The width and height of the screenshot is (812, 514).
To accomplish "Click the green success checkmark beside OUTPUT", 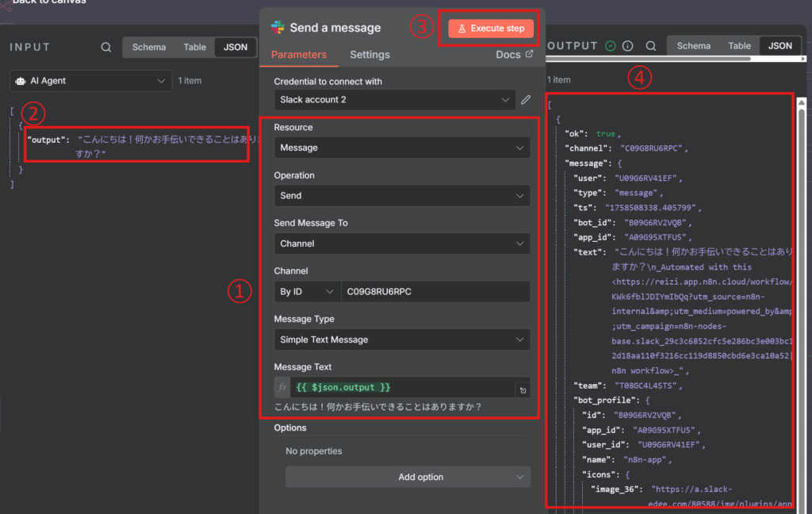I will pyautogui.click(x=610, y=46).
